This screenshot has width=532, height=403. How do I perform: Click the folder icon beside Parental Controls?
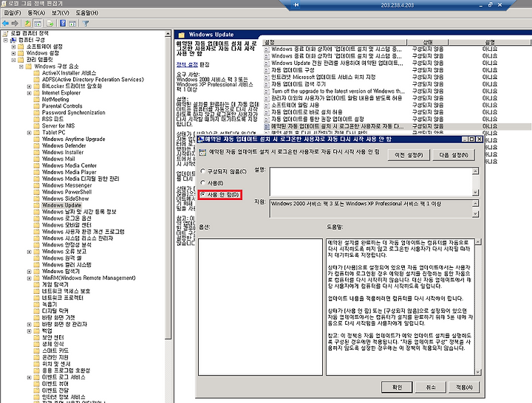(36, 106)
